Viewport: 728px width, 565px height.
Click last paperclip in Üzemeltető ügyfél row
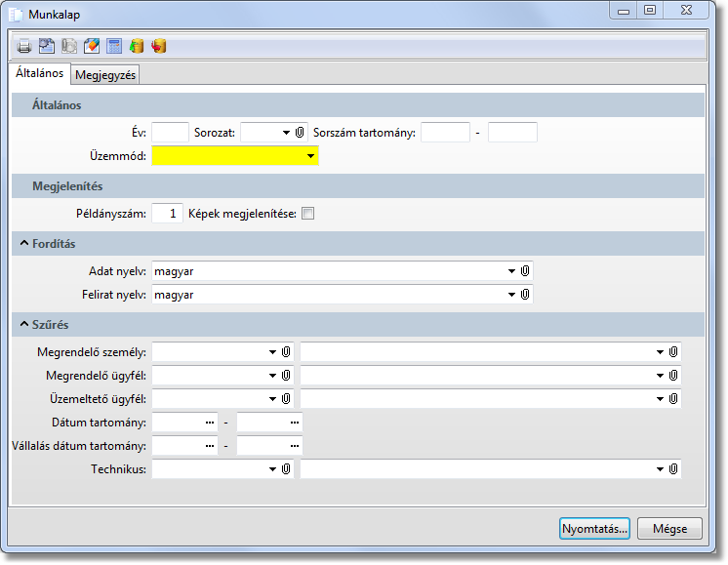click(x=673, y=398)
